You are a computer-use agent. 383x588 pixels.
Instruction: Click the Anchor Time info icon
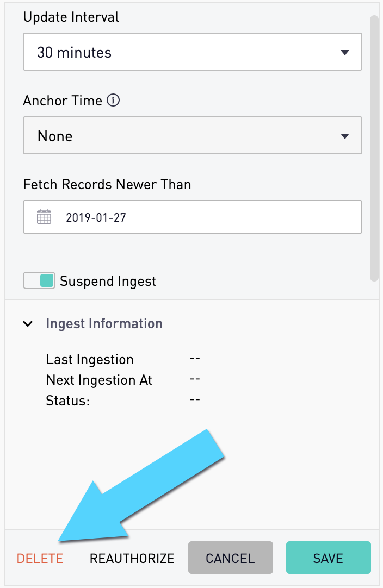113,100
